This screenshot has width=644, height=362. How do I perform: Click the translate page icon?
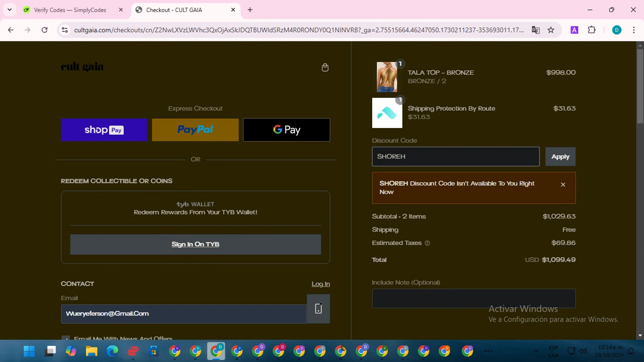pos(535,30)
